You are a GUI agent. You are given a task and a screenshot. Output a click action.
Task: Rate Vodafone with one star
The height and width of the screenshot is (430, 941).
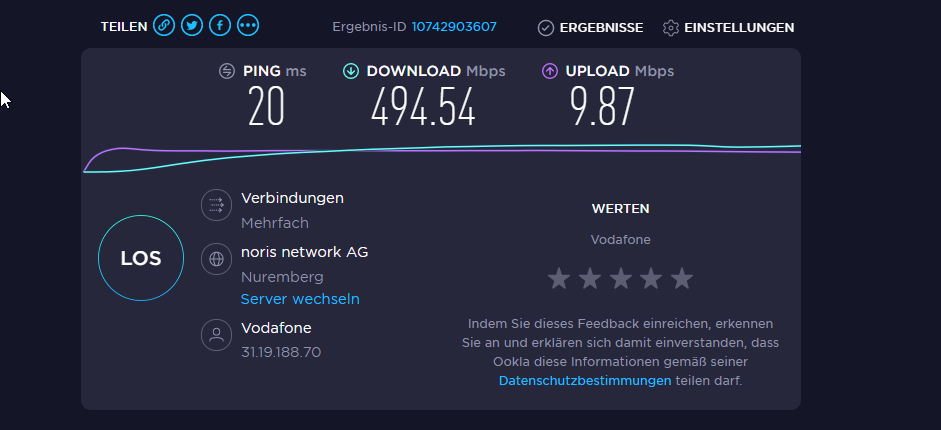click(559, 279)
